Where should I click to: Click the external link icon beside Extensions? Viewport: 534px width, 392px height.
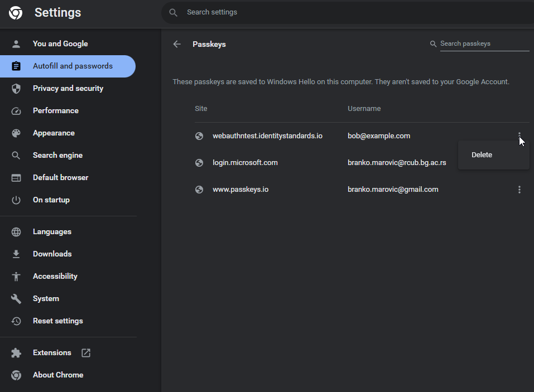tap(86, 353)
